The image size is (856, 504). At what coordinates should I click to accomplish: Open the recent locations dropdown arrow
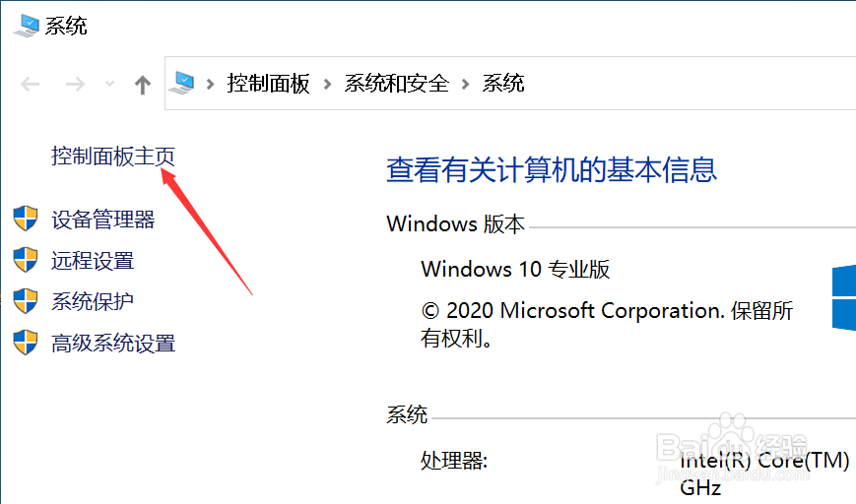(109, 84)
